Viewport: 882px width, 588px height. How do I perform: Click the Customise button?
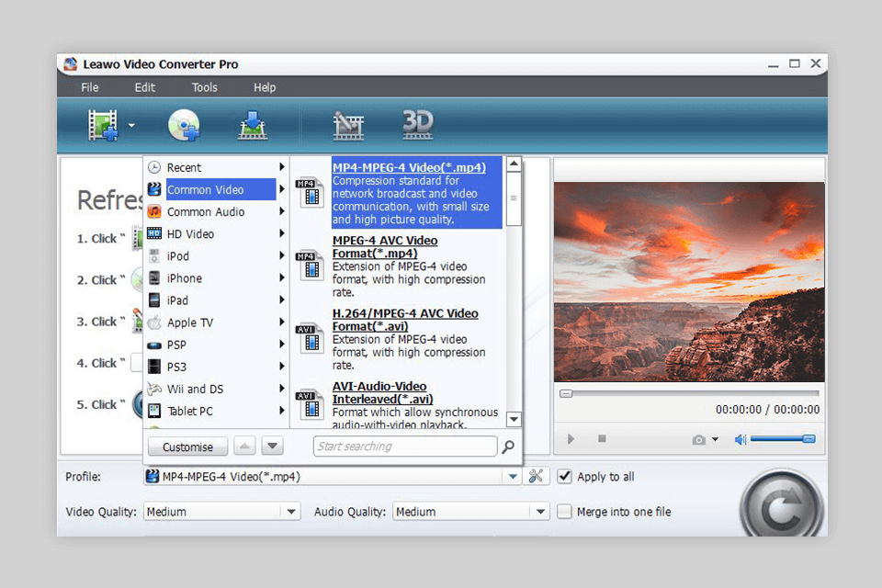coord(187,447)
